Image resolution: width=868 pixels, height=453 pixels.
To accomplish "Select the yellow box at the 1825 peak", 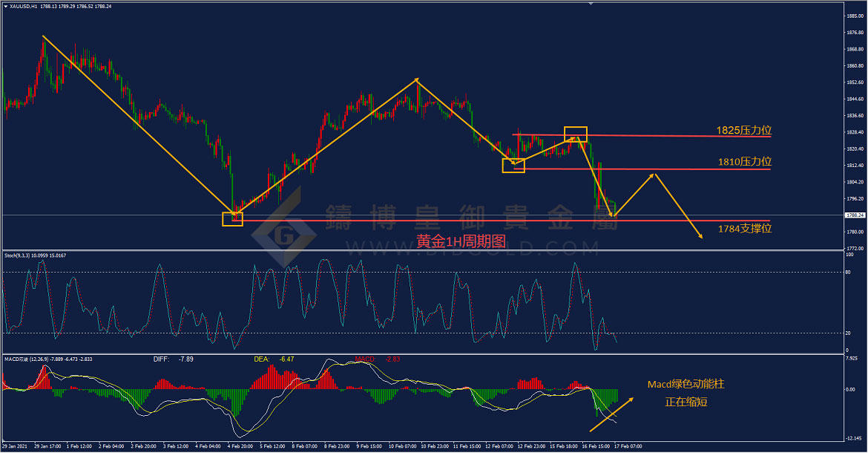I will point(576,134).
